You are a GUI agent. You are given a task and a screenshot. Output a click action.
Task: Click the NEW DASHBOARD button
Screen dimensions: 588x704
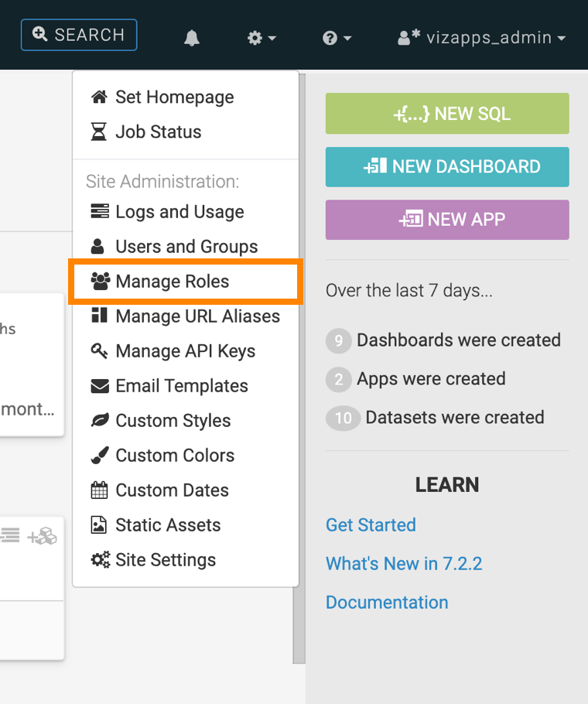pos(447,167)
